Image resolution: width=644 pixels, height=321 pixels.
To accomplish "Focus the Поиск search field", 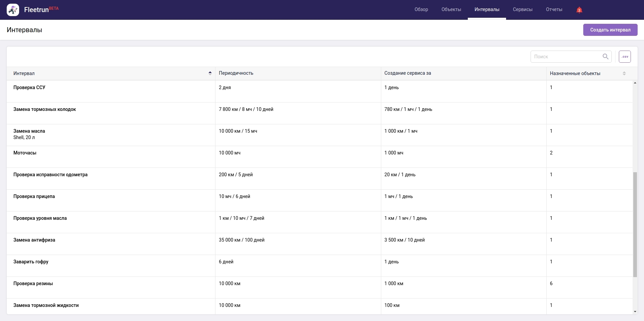I will [566, 57].
